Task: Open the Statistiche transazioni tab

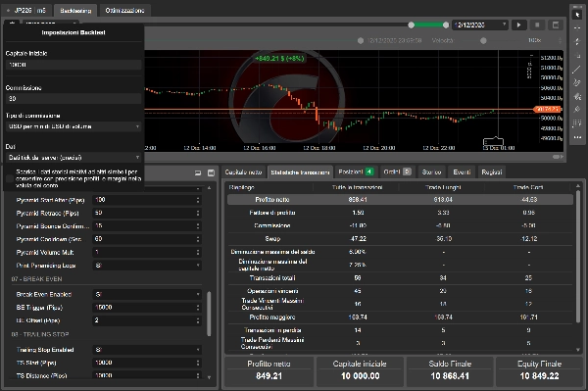Action: (300, 172)
